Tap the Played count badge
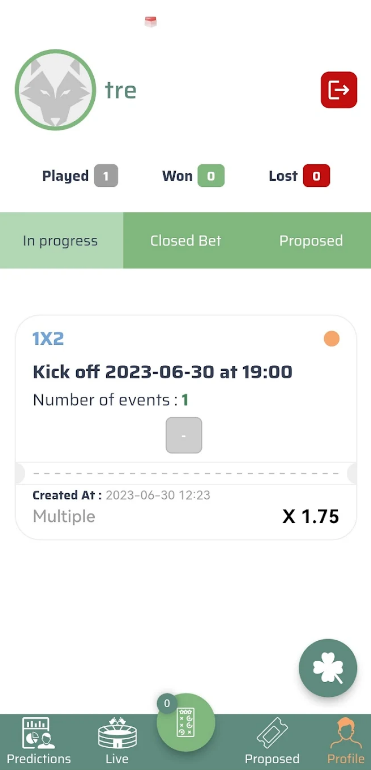371x770 pixels. pos(106,176)
